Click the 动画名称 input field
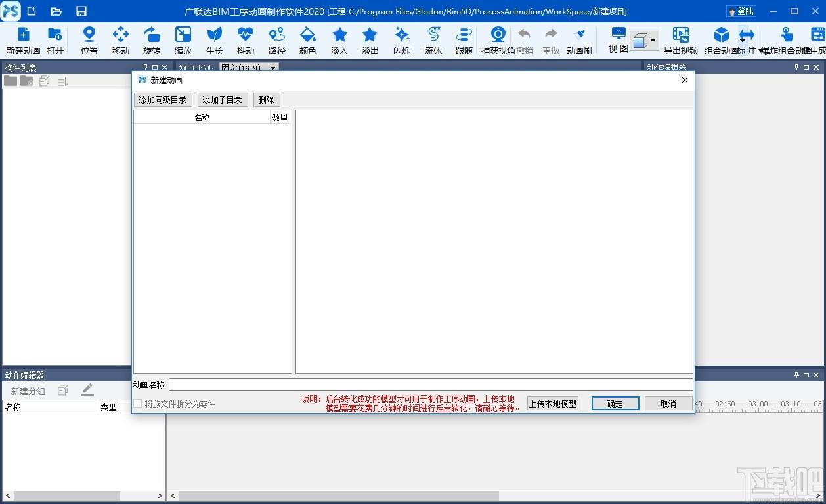Viewport: 826px width, 504px height. [431, 385]
